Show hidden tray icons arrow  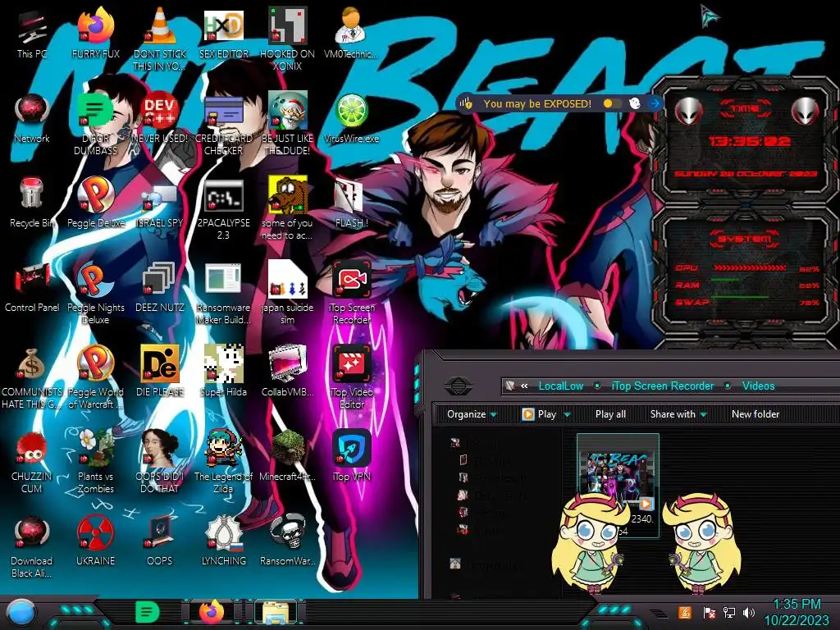point(659,614)
